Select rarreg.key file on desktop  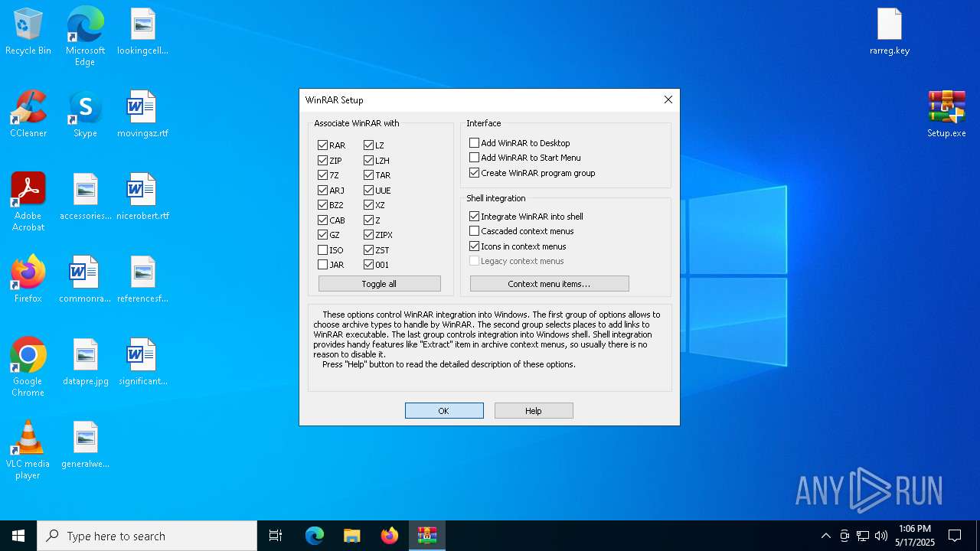pos(890,32)
